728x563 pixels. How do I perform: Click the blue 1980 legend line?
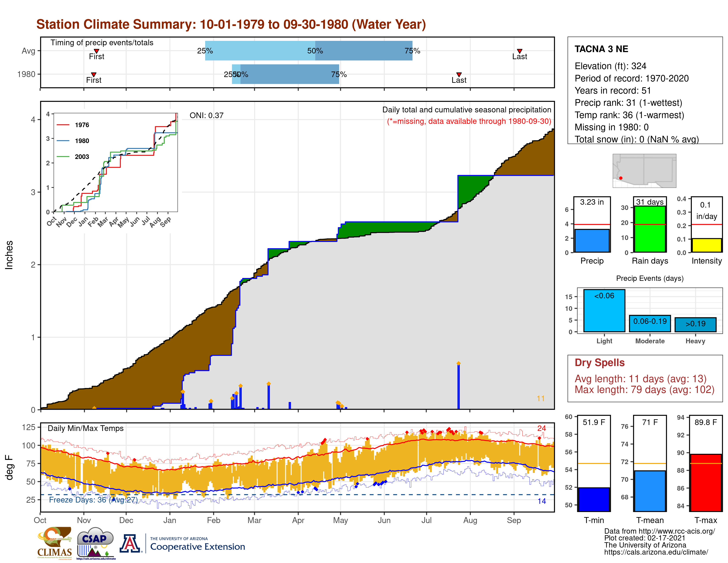(63, 141)
